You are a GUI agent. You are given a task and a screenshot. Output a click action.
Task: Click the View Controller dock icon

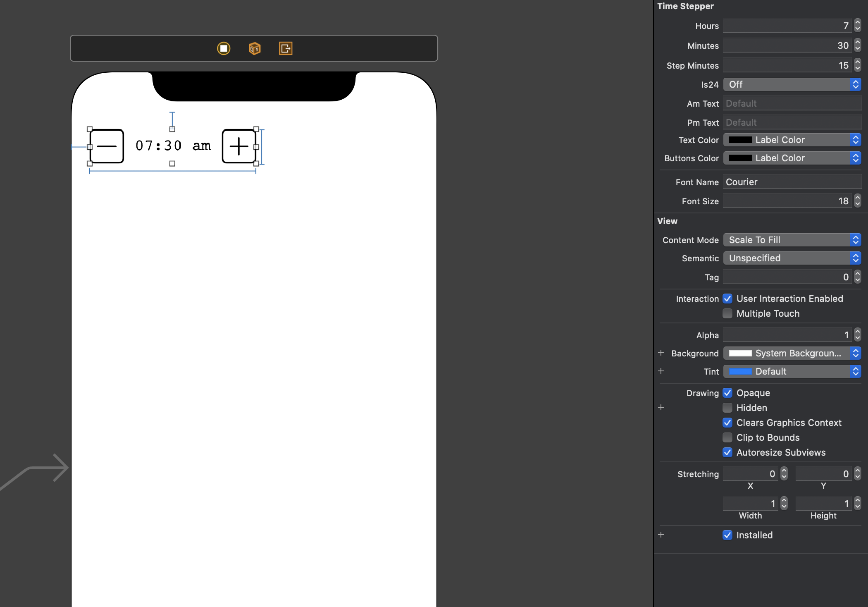(224, 48)
